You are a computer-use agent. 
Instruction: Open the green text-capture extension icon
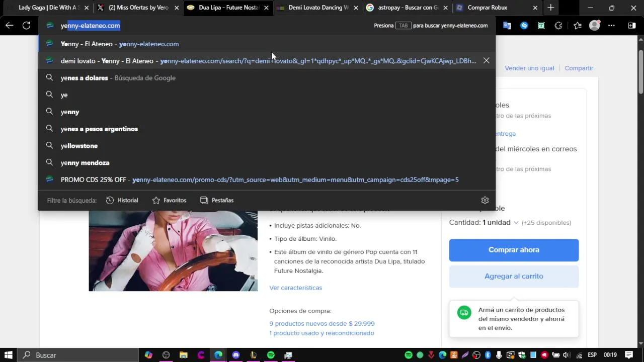pyautogui.click(x=541, y=26)
